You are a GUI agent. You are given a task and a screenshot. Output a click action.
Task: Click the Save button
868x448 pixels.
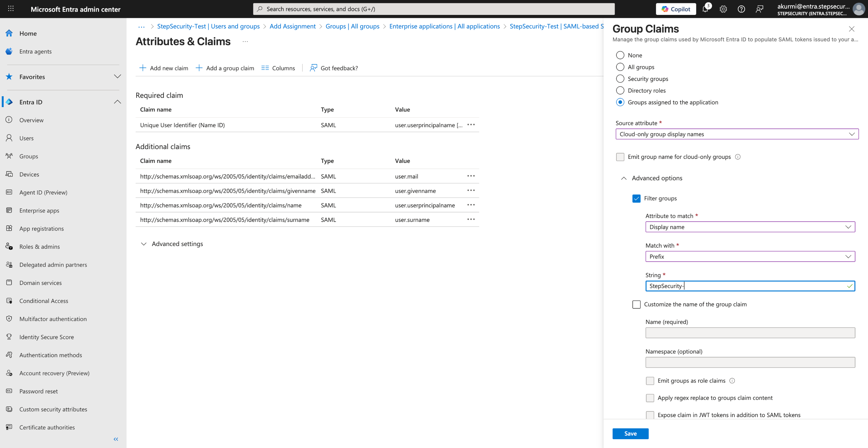coord(630,433)
